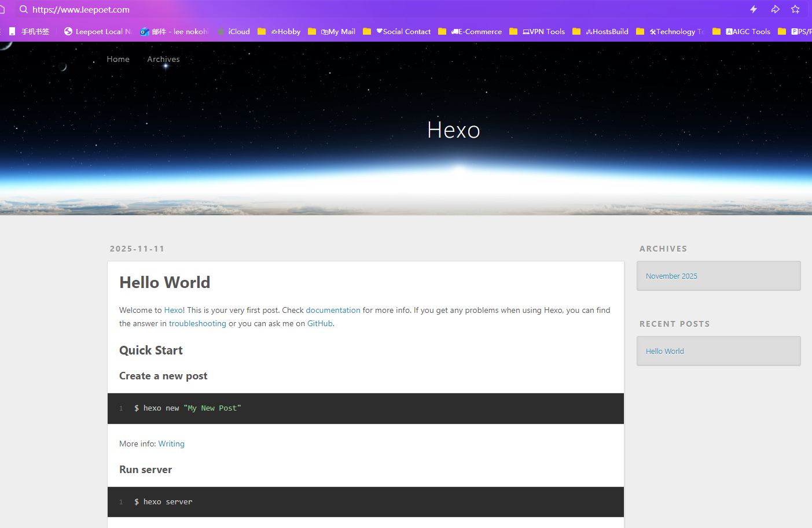Open the Hello World post title
This screenshot has height=528, width=812.
(165, 282)
